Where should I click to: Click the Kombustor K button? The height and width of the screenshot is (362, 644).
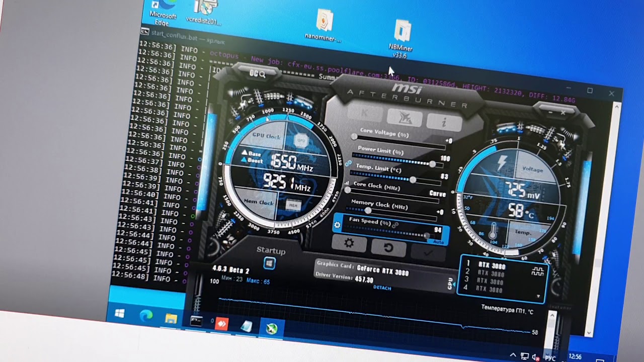365,113
